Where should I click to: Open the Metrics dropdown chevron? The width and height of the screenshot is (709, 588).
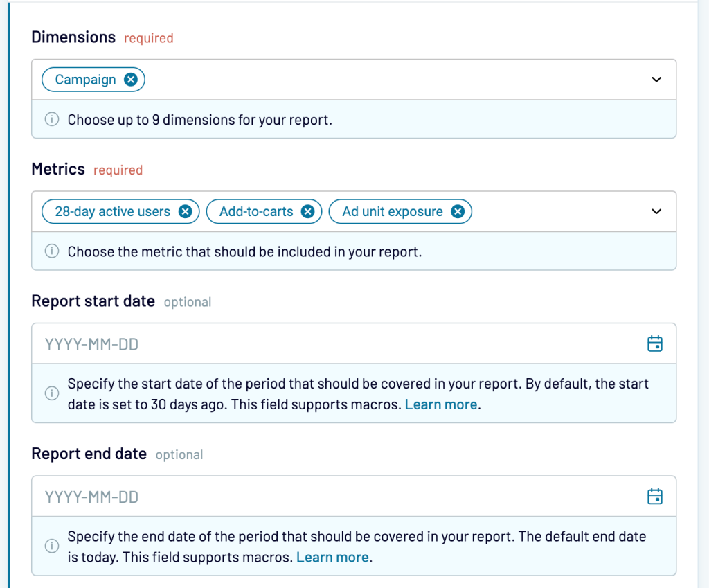coord(656,212)
